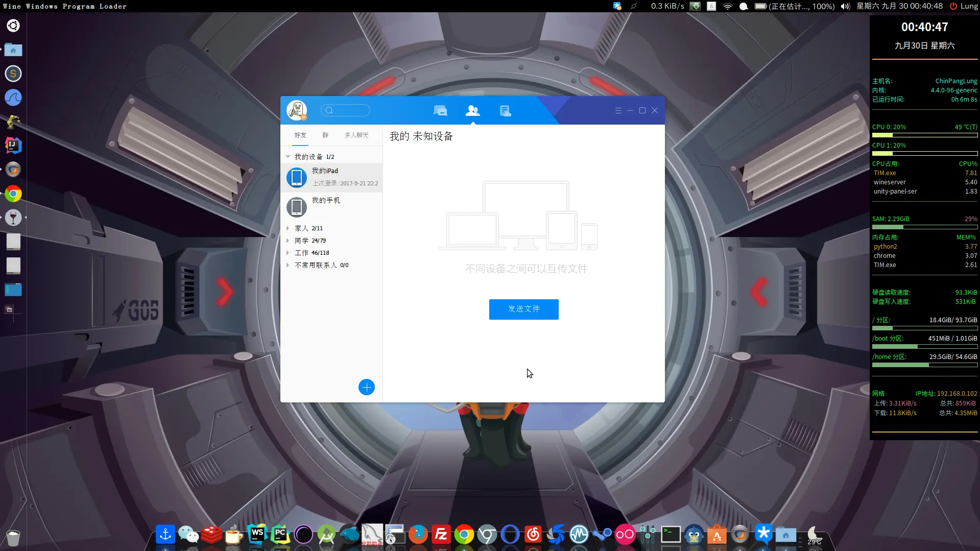Screen dimensions: 980x551
Task: Launch PyCharm from the dock
Action: (x=280, y=534)
